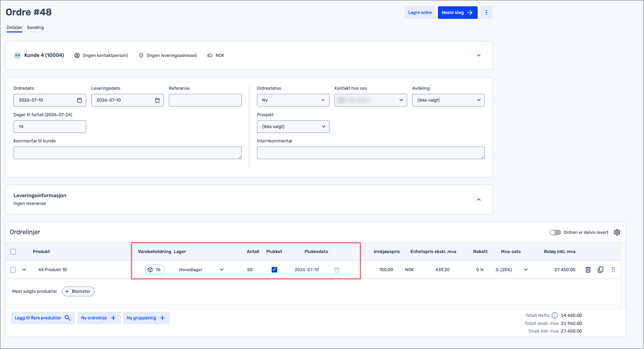The image size is (644, 349).
Task: Click Legg til flere produkter
Action: point(43,318)
